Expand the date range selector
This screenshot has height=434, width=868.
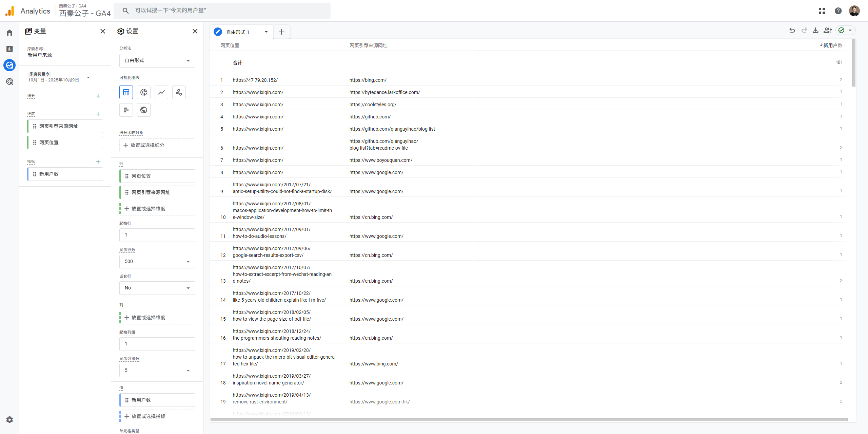tap(88, 77)
